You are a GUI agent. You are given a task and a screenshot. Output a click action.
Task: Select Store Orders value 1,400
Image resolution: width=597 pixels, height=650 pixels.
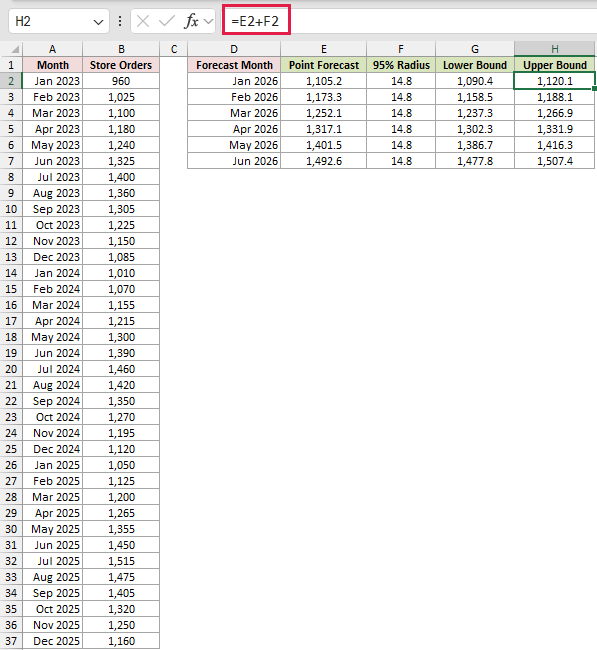click(x=121, y=177)
